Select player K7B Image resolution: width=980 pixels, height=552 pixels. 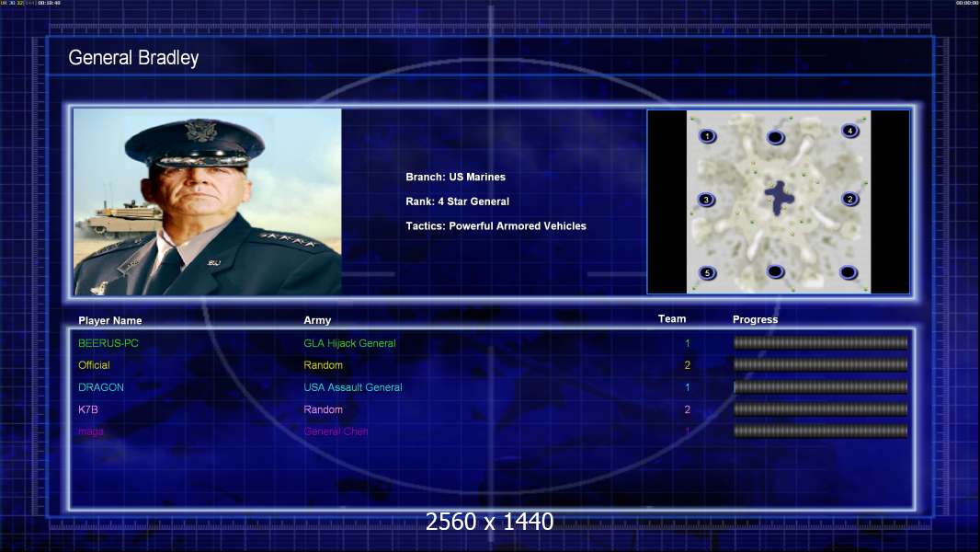tap(88, 409)
